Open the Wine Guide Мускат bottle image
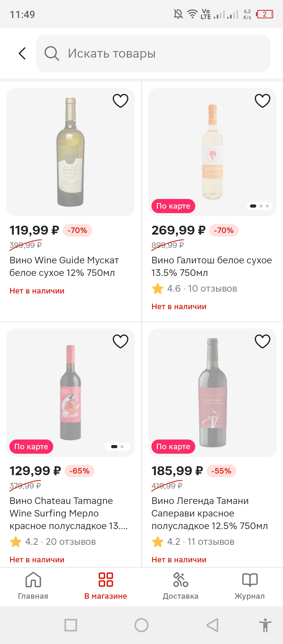 [x=70, y=152]
